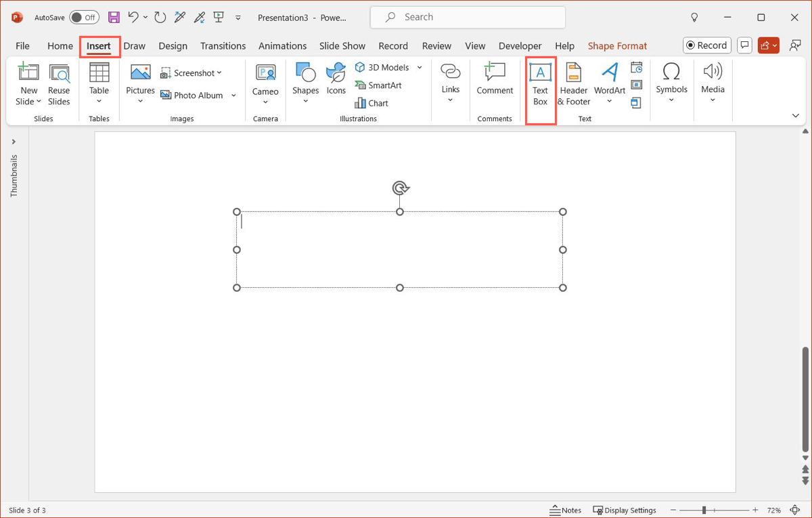This screenshot has width=812, height=518.
Task: Collapse the ribbon with the chevron
Action: pyautogui.click(x=795, y=116)
